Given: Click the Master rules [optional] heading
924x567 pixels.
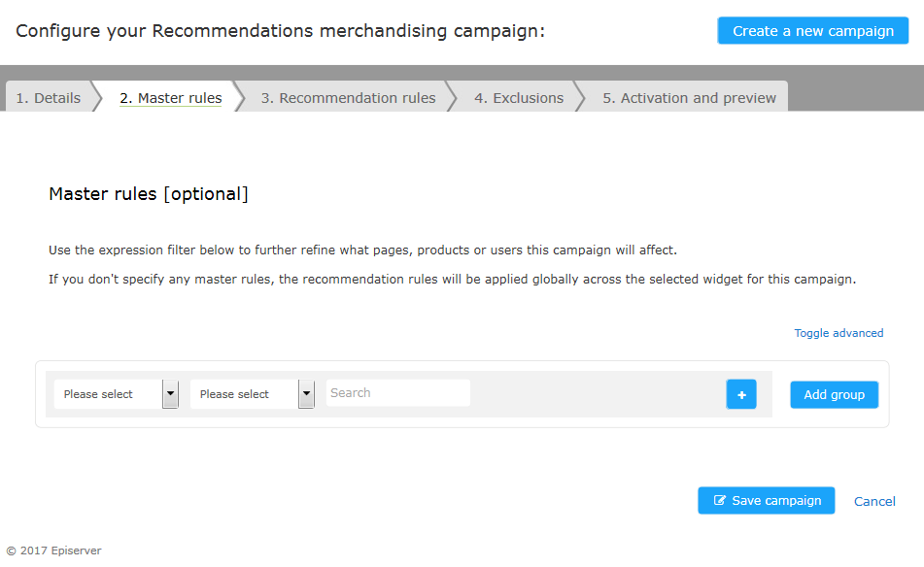Looking at the screenshot, I should [149, 194].
